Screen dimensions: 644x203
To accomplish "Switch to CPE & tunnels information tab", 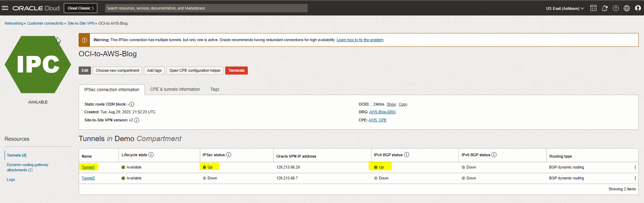I will pos(175,89).
